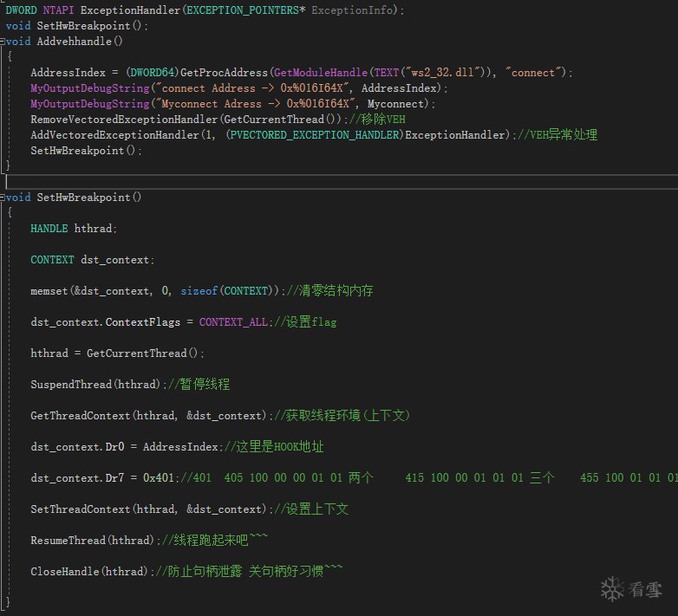Viewport: 678px width, 616px height.
Task: Collapse the Addvehhandle function fold marker
Action: click(2, 42)
